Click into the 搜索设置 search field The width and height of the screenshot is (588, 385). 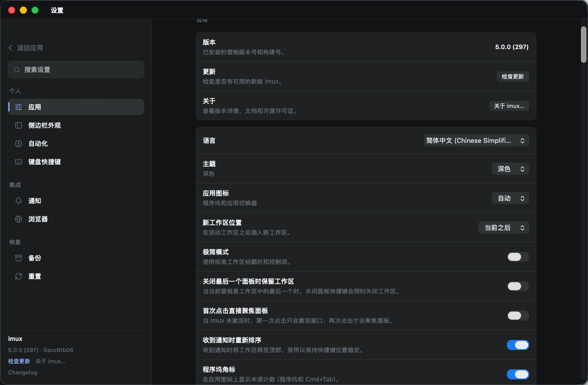(x=76, y=70)
